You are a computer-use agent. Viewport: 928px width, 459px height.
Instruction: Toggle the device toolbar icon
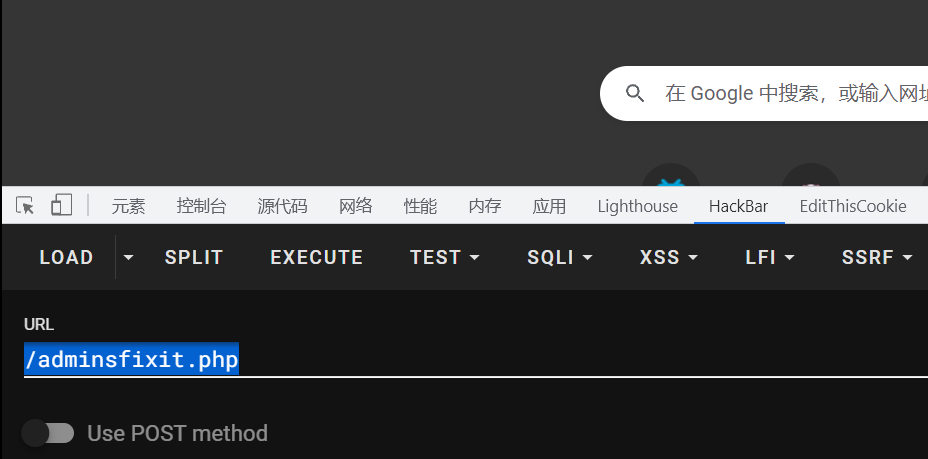[61, 205]
